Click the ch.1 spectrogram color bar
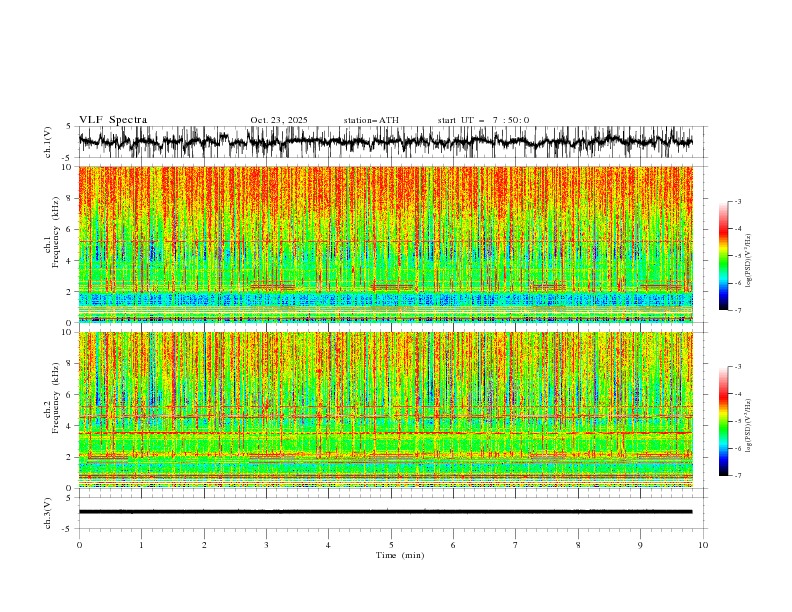 pyautogui.click(x=723, y=256)
